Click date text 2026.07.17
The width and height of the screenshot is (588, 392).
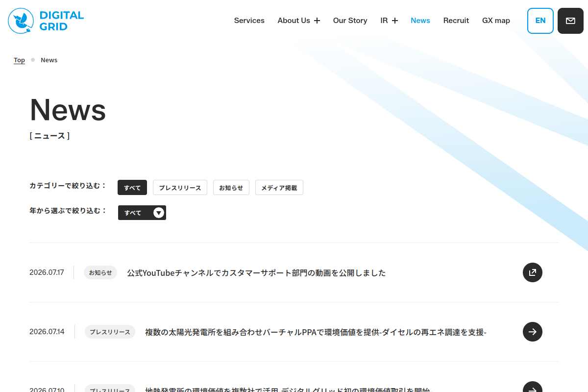pos(47,272)
